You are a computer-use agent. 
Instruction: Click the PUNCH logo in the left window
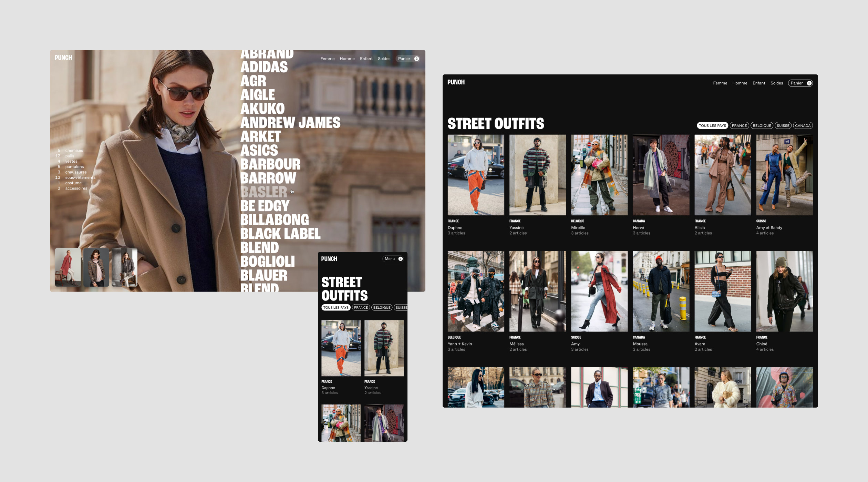pos(63,58)
